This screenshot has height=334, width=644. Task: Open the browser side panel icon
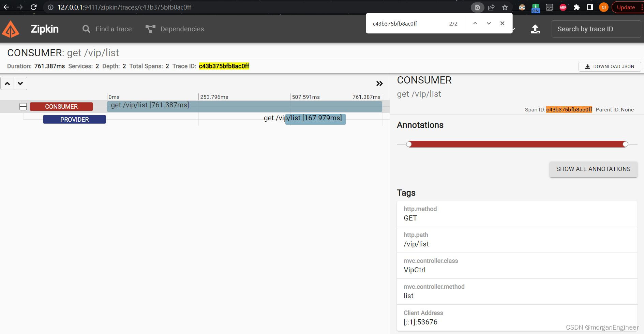pos(590,7)
